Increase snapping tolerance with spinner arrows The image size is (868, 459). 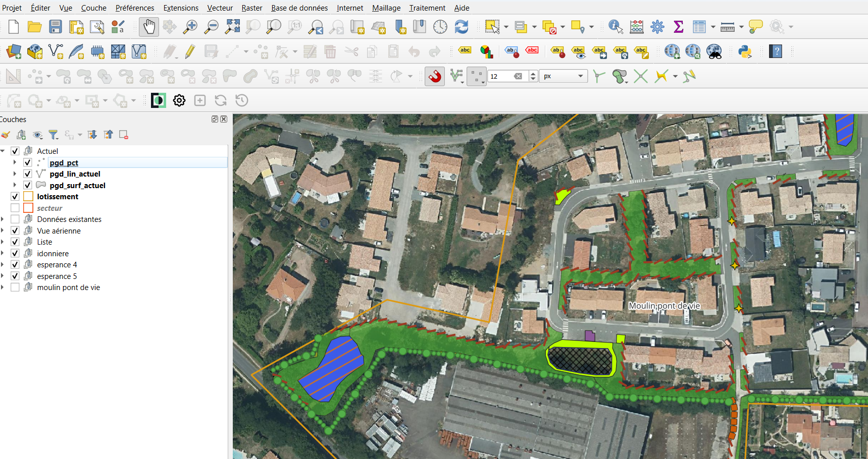coord(533,74)
